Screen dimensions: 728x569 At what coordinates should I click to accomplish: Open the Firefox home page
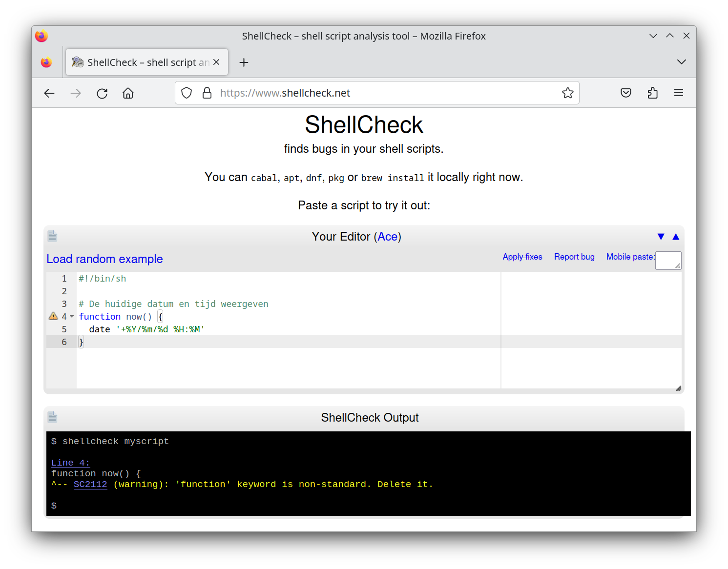128,93
